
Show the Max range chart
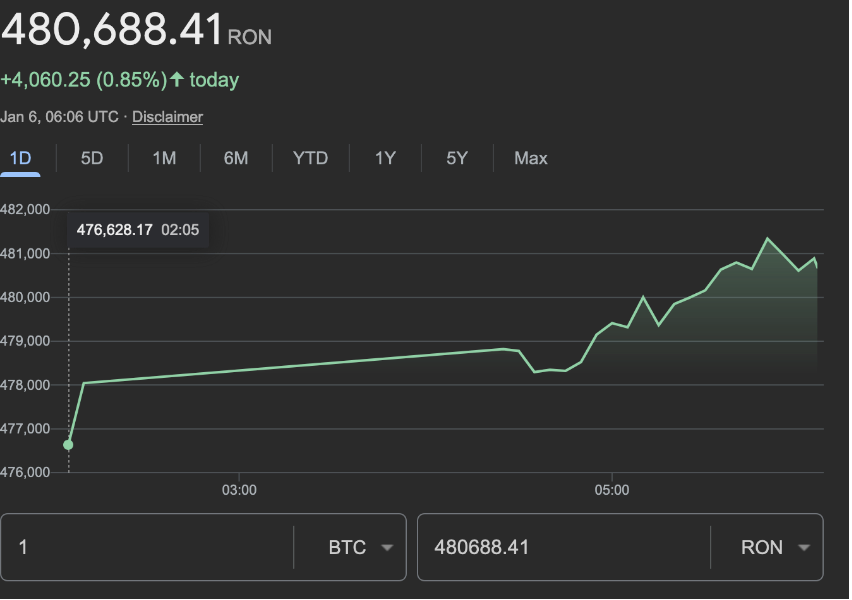[x=530, y=158]
